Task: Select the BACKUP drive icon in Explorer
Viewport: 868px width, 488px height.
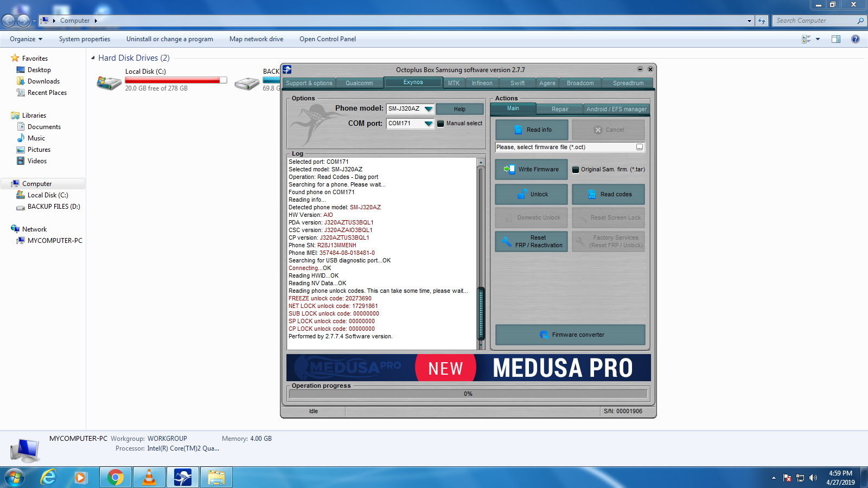Action: click(247, 82)
